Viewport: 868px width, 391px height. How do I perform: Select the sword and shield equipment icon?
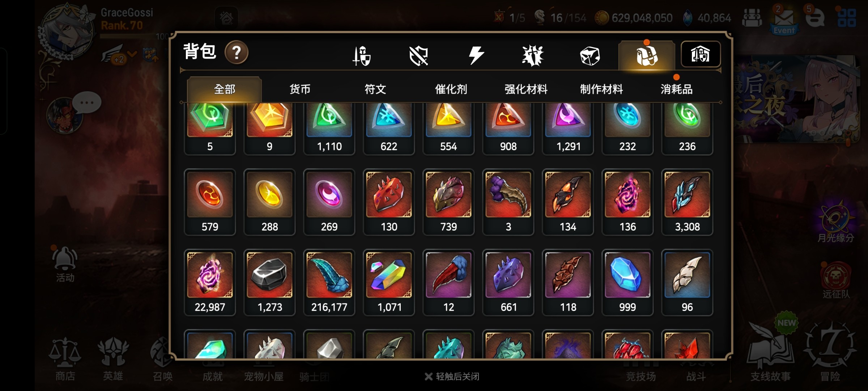pos(362,56)
